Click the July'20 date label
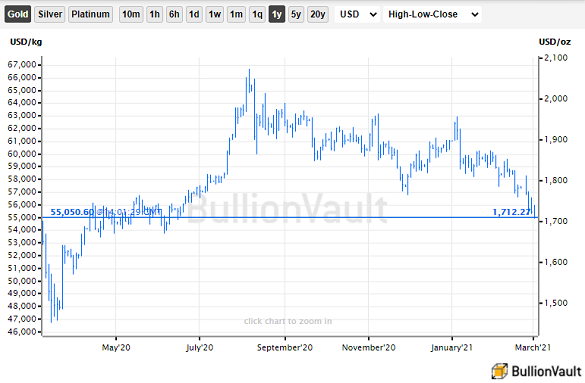The height and width of the screenshot is (383, 585). pos(200,348)
